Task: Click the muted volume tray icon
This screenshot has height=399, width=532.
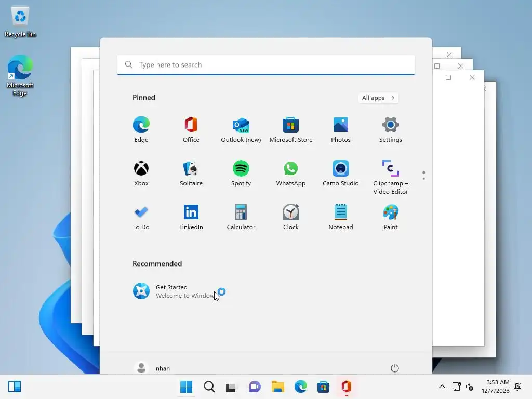Action: pos(470,387)
